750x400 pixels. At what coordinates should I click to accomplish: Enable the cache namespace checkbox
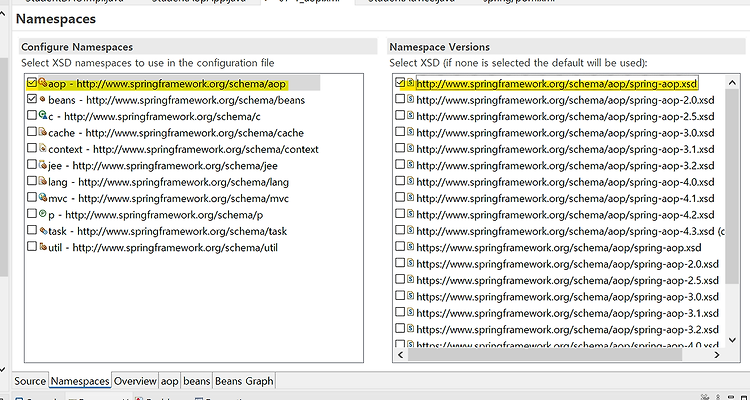pos(32,132)
